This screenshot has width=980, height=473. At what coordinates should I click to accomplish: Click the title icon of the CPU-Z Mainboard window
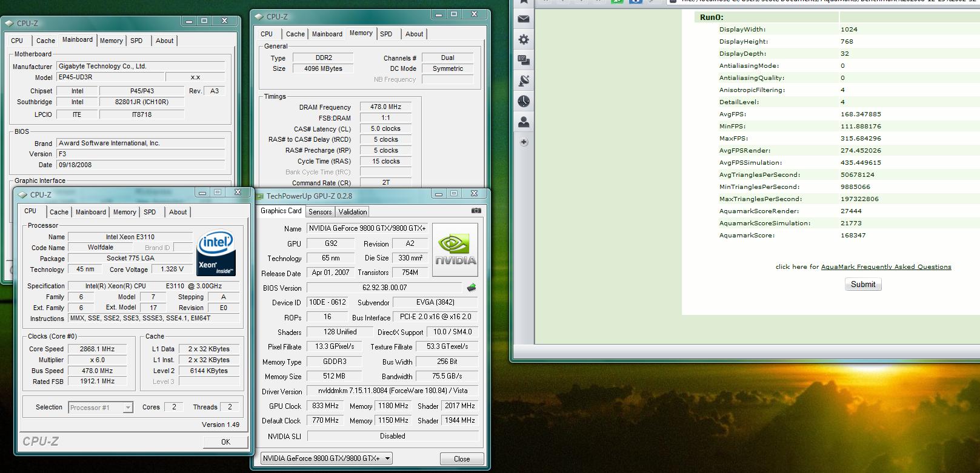pos(10,24)
